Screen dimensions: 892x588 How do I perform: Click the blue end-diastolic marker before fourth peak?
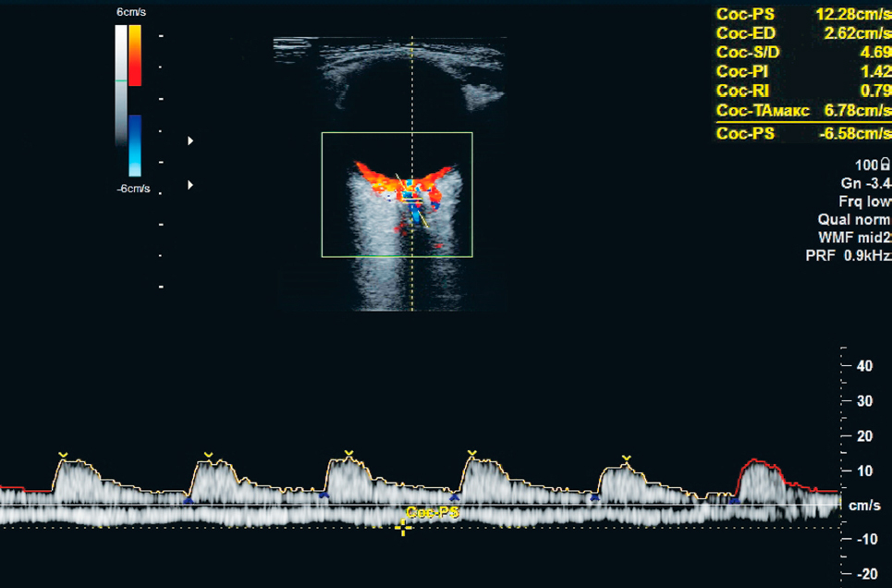(x=454, y=497)
